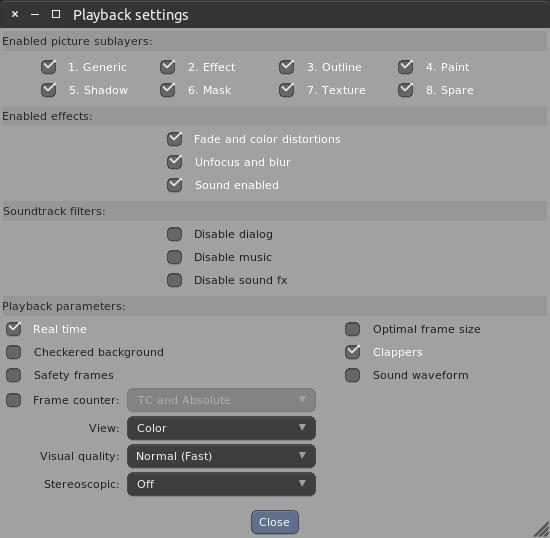The width and height of the screenshot is (550, 538).
Task: Turn on Sound waveform display
Action: pos(352,375)
